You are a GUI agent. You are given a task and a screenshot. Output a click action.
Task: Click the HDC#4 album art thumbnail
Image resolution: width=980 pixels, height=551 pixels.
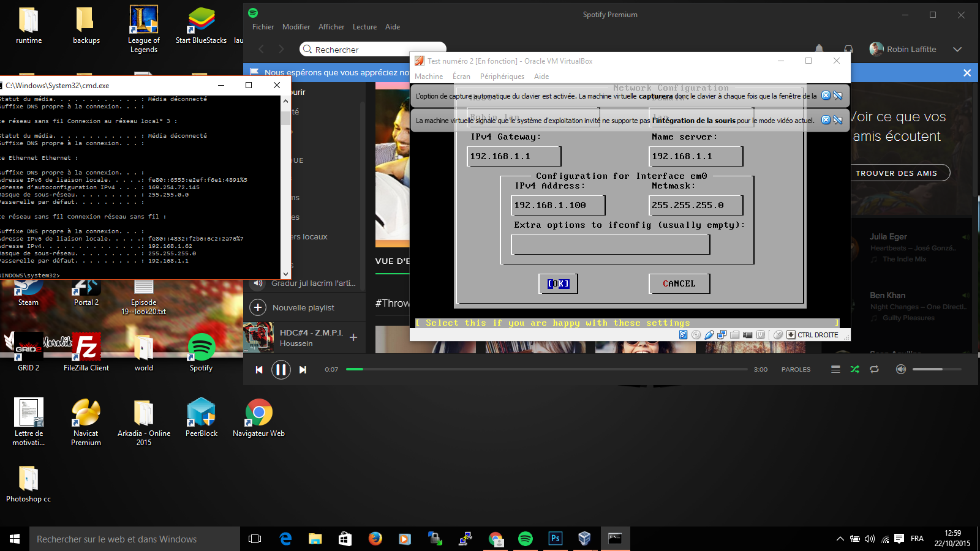[258, 337]
